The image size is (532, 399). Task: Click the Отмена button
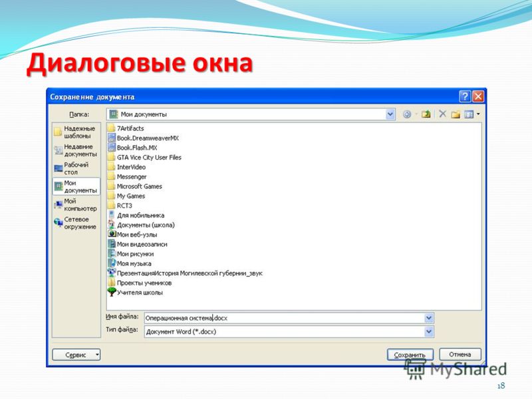tap(460, 354)
